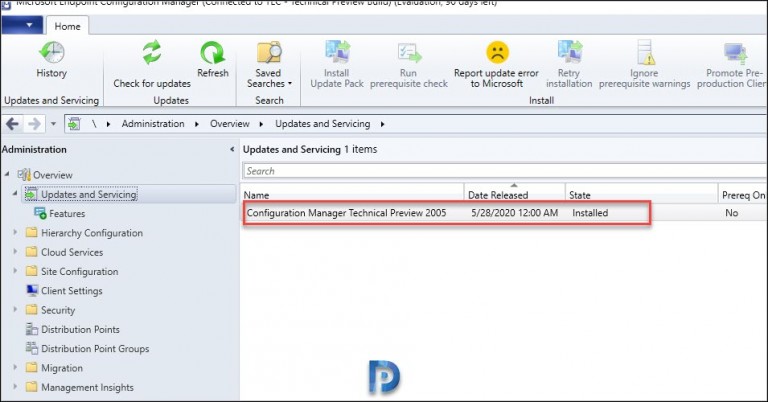The height and width of the screenshot is (402, 768).
Task: Click the 5/28/2020 12:00 AM cell
Action: click(x=514, y=213)
